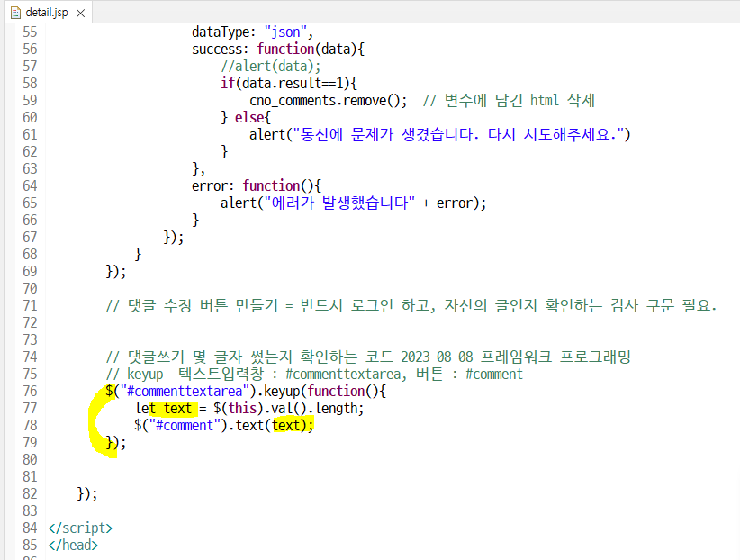Close the detail.jsp tab
The width and height of the screenshot is (740, 560).
(81, 14)
